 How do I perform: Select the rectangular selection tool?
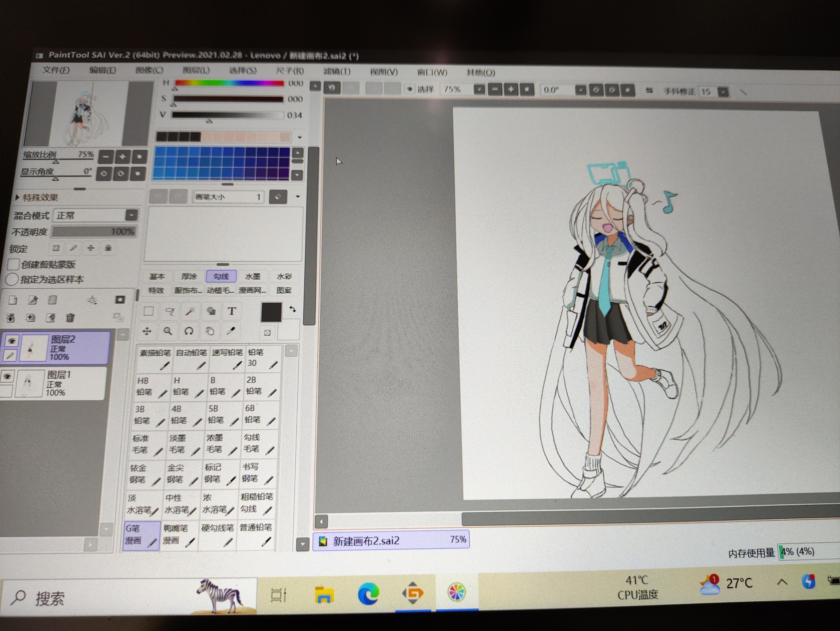pyautogui.click(x=148, y=311)
